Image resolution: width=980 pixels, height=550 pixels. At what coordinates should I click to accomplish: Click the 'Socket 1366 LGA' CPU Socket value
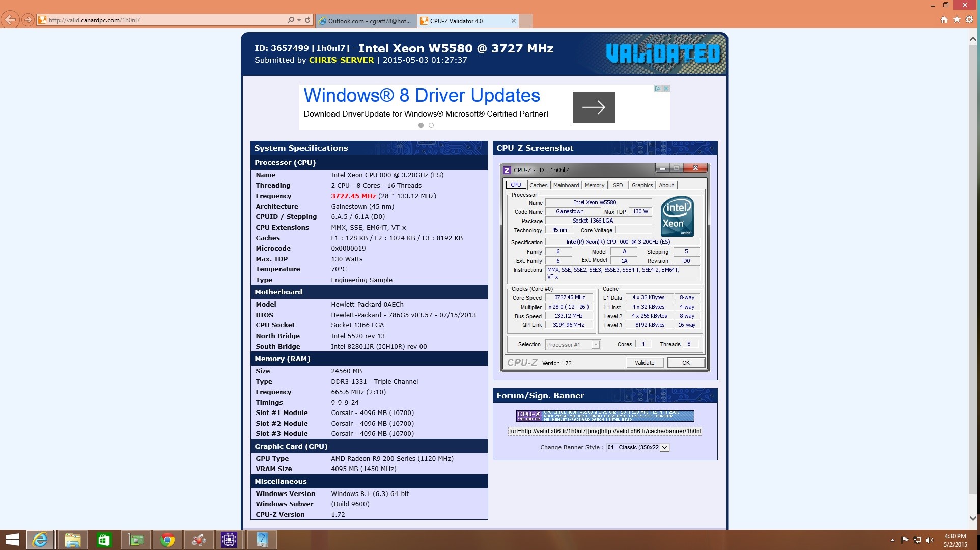click(357, 325)
